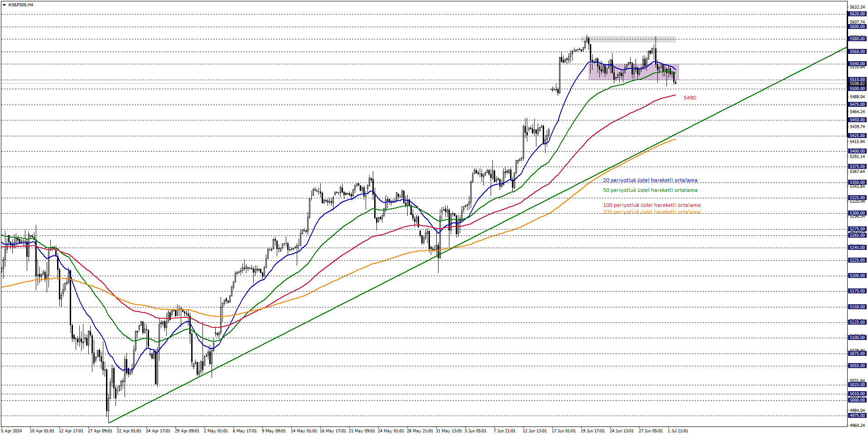Click the 4975.00 price level label
868x436 pixels.
point(857,416)
